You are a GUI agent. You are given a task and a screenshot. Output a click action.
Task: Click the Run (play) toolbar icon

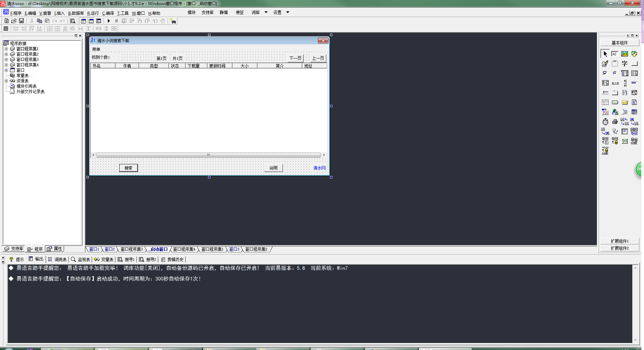click(x=109, y=21)
